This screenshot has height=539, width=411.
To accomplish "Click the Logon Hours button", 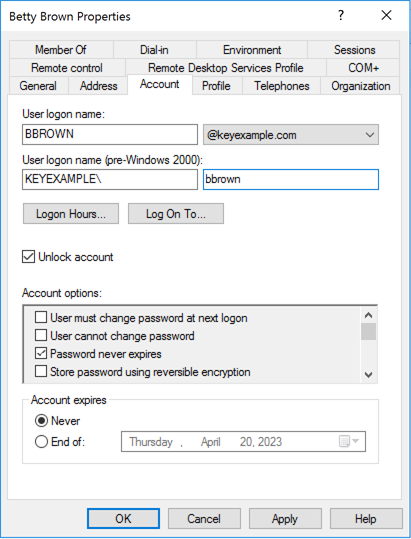I will pos(71,214).
